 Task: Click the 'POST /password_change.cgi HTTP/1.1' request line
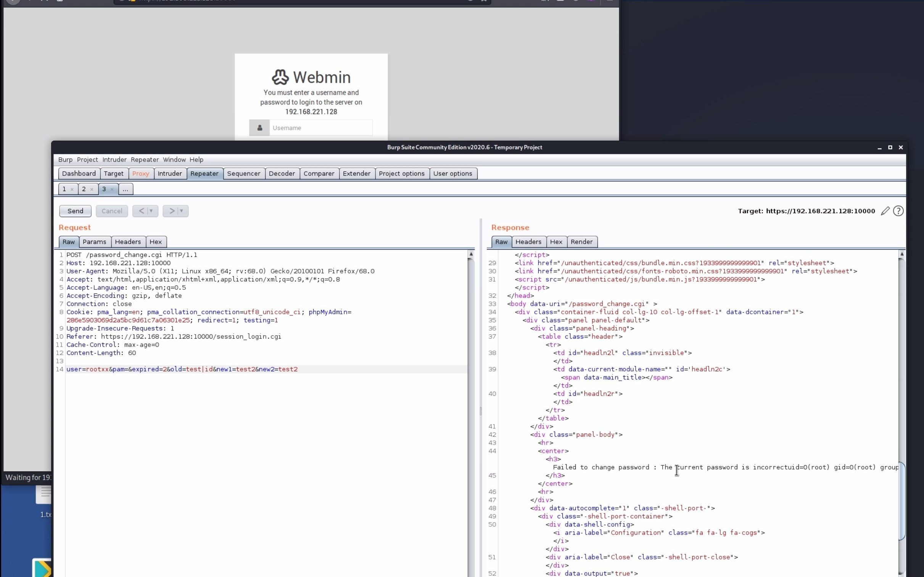(x=132, y=255)
